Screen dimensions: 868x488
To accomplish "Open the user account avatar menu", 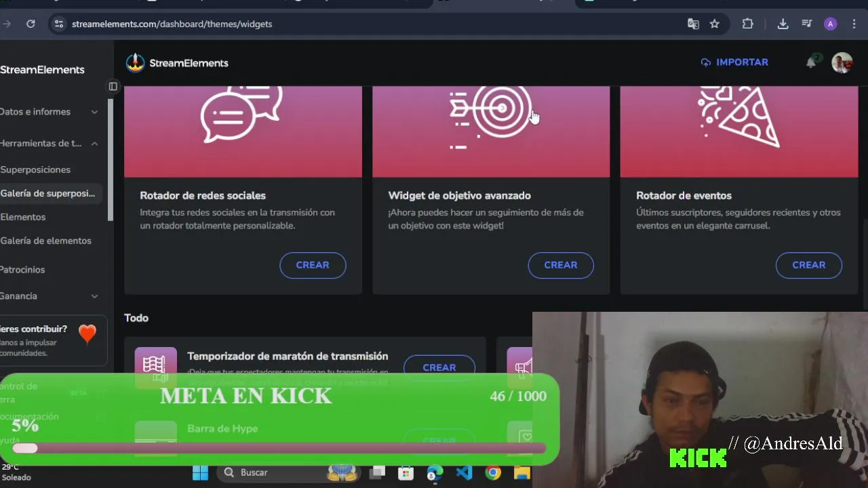I will tap(842, 62).
